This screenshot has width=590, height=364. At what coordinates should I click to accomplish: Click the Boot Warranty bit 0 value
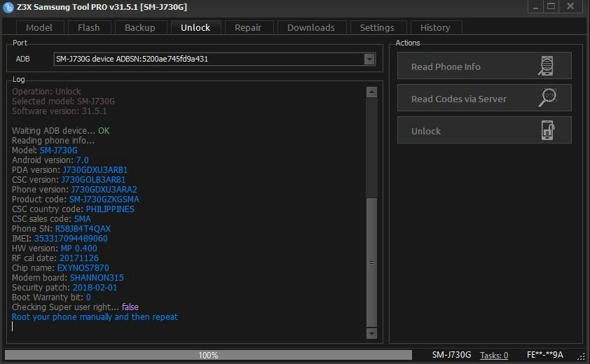[x=88, y=297]
